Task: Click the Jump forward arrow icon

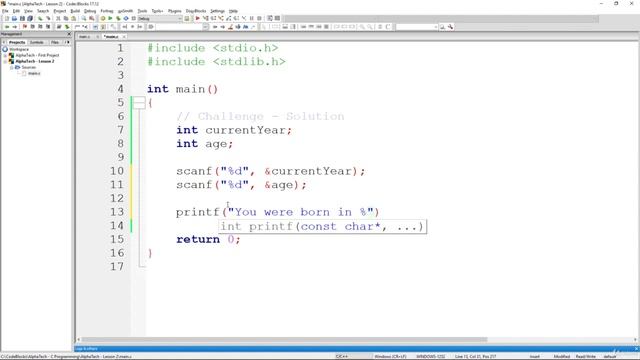Action: point(15,27)
